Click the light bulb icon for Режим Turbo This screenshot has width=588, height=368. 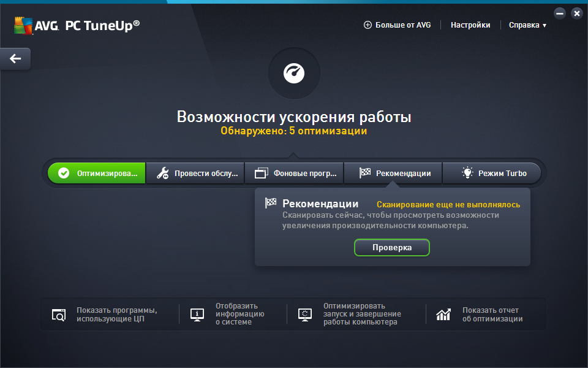pos(467,173)
